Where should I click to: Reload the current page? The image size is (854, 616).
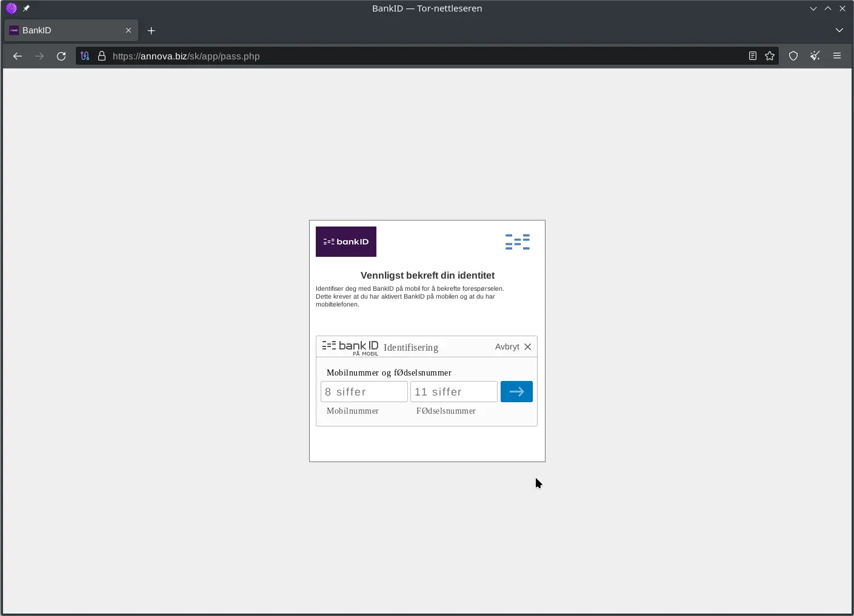coord(61,56)
